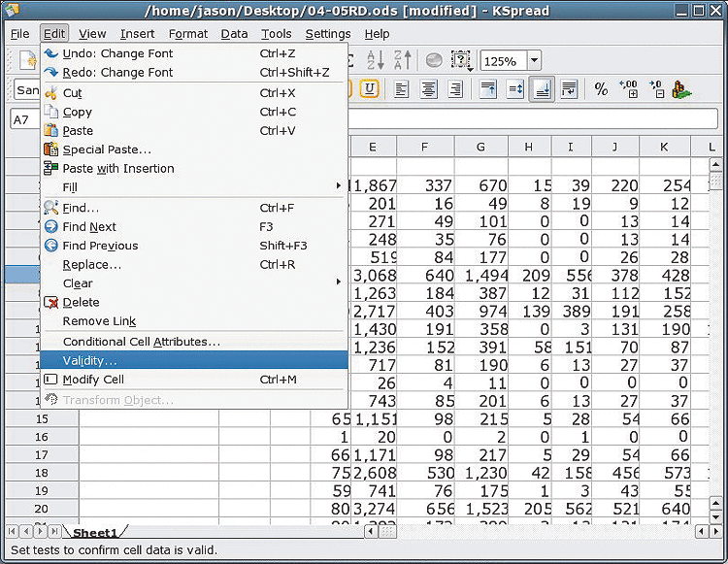Open the Help menu
Viewport: 728px width, 564px height.
(x=377, y=34)
